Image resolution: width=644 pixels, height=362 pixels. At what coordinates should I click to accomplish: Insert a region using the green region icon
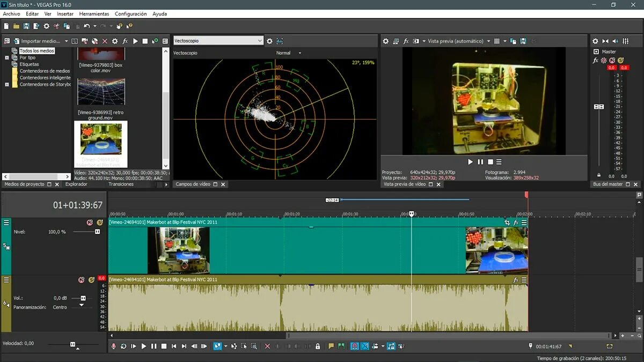(x=341, y=346)
